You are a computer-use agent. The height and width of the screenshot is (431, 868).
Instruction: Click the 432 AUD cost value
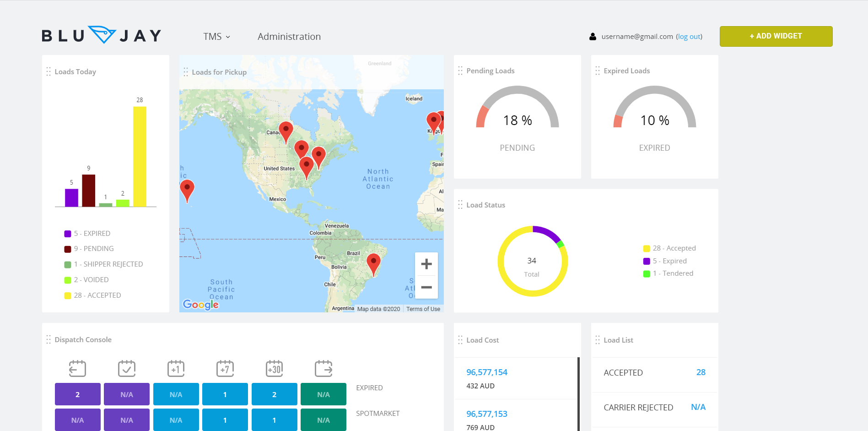480,386
